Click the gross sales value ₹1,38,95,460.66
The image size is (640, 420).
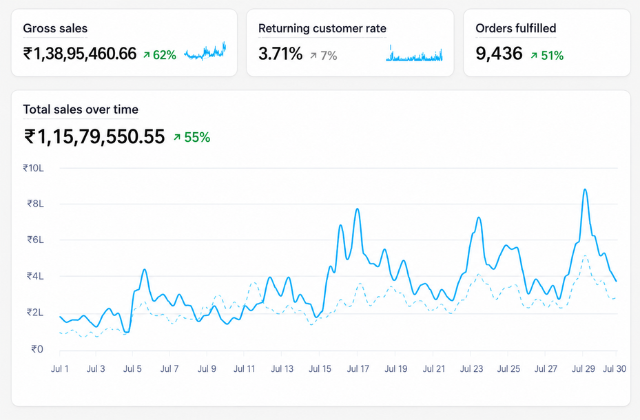coord(80,54)
